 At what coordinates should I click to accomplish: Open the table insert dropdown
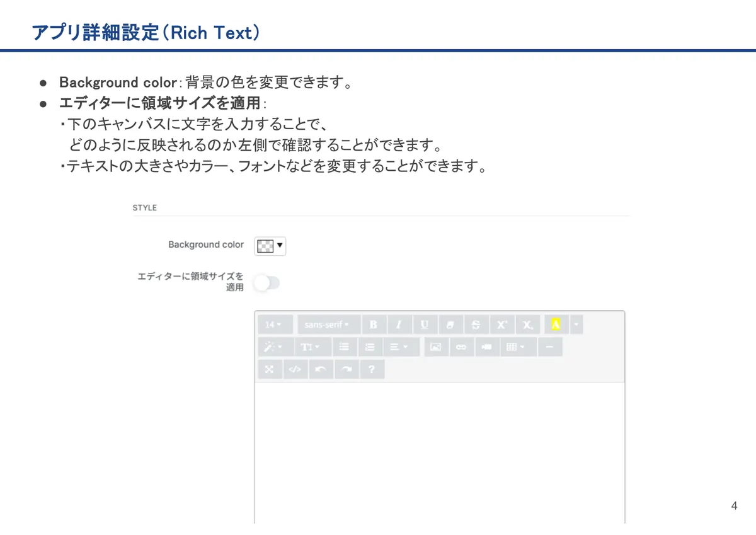click(x=518, y=347)
